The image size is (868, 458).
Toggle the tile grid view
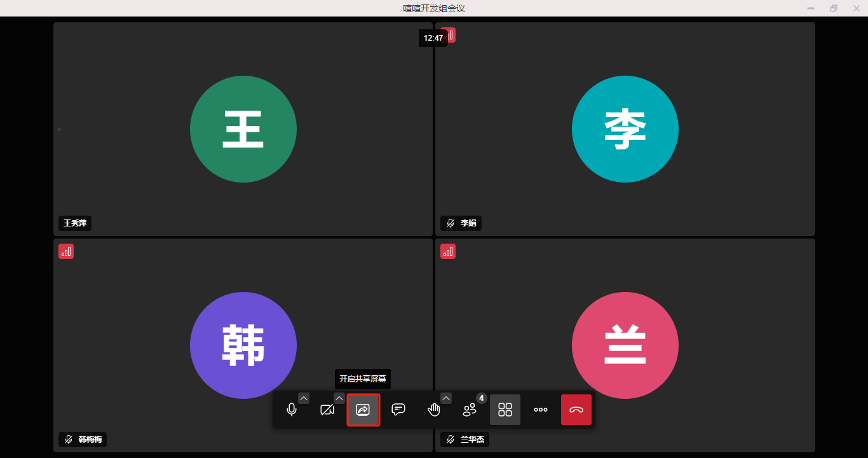coord(505,410)
